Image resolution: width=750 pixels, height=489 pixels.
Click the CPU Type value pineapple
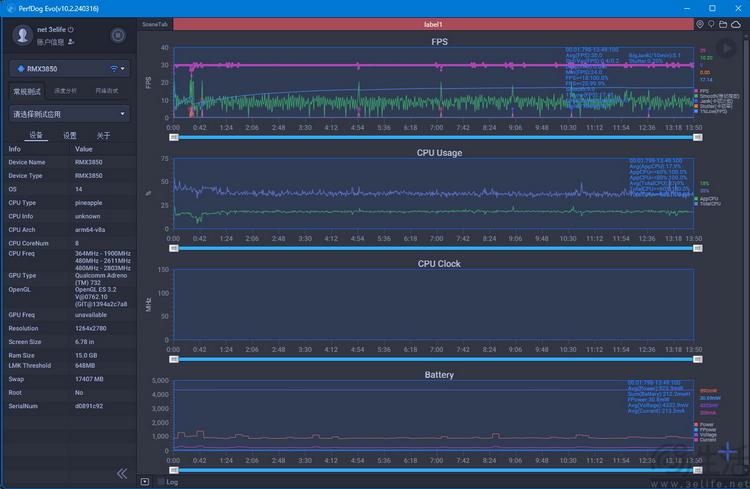[88, 203]
